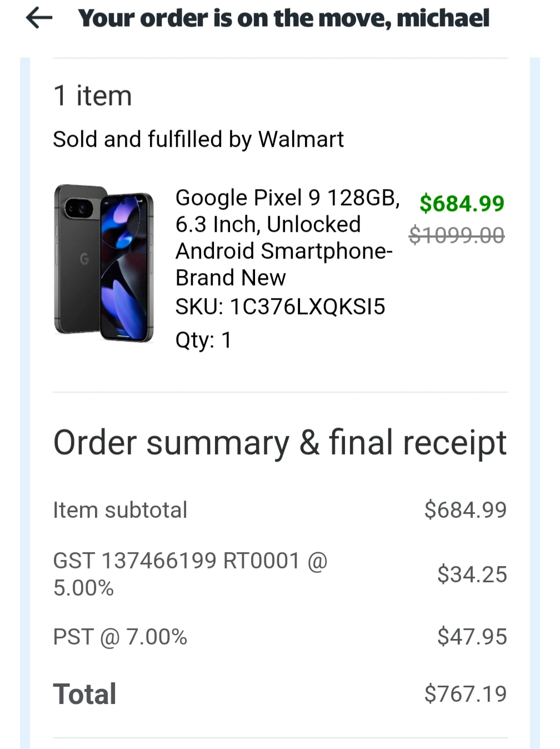Tap the '1 item' heading
The width and height of the screenshot is (560, 749).
(93, 96)
